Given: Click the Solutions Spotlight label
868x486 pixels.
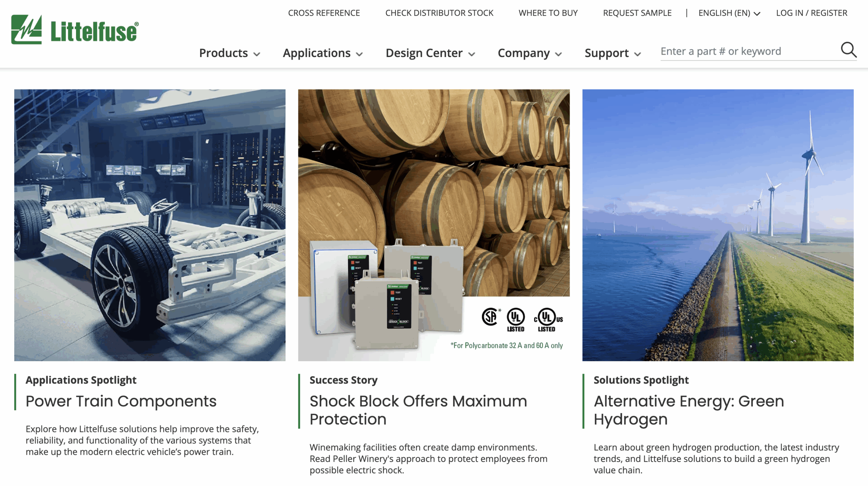Looking at the screenshot, I should coord(641,380).
